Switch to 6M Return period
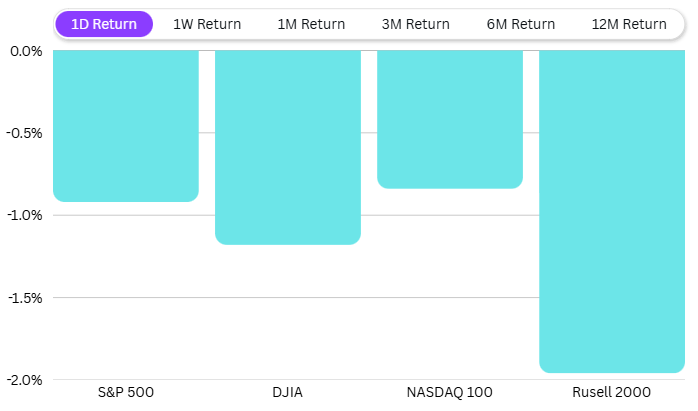Image resolution: width=698 pixels, height=411 pixels. tap(520, 24)
